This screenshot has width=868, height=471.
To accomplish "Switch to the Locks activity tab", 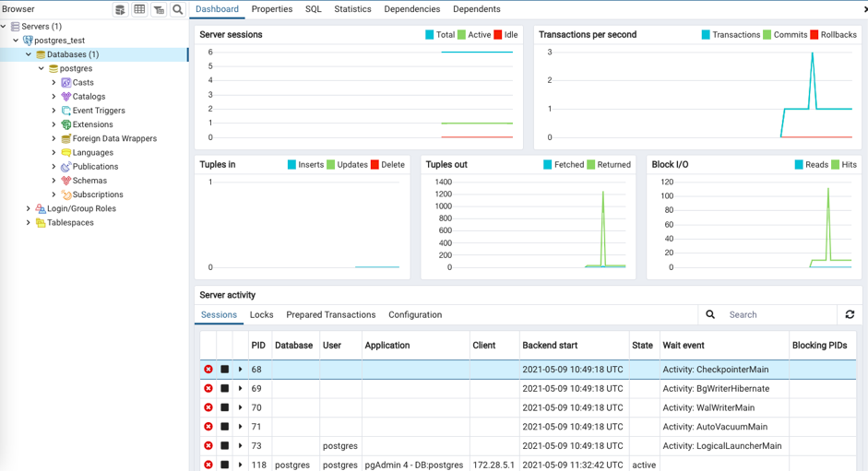I will [x=261, y=315].
